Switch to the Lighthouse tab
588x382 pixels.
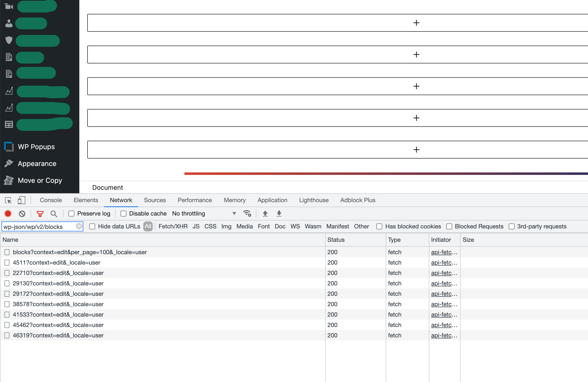pyautogui.click(x=314, y=200)
